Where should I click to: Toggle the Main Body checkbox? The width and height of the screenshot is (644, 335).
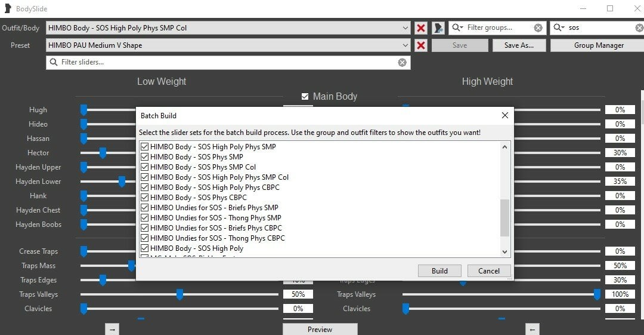click(305, 96)
